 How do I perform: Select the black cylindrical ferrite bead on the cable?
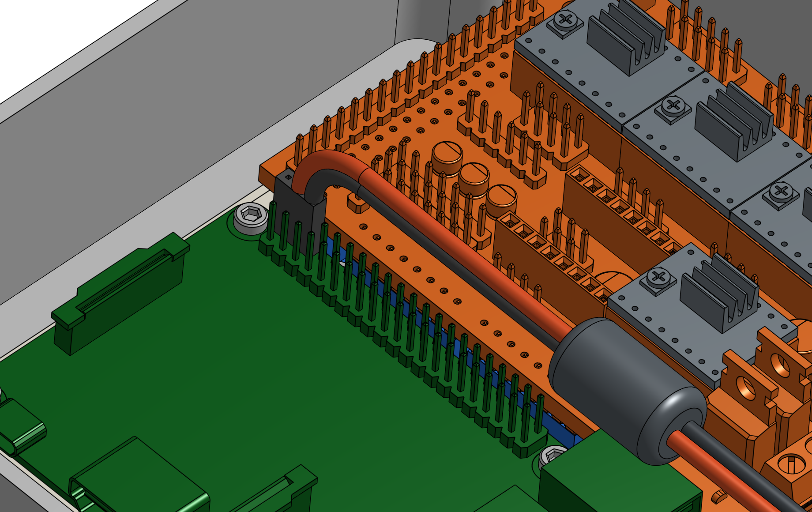628,391
